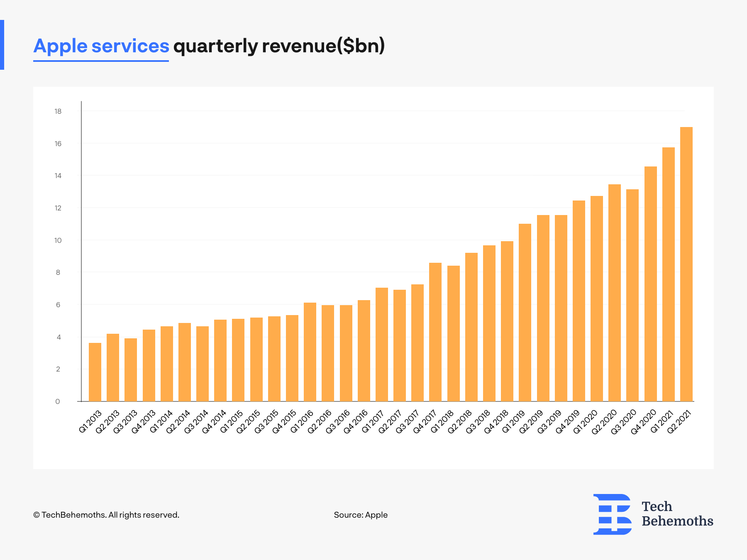Screen dimensions: 747x560
Task: Click the Q1 2020 bar
Action: coord(597,298)
